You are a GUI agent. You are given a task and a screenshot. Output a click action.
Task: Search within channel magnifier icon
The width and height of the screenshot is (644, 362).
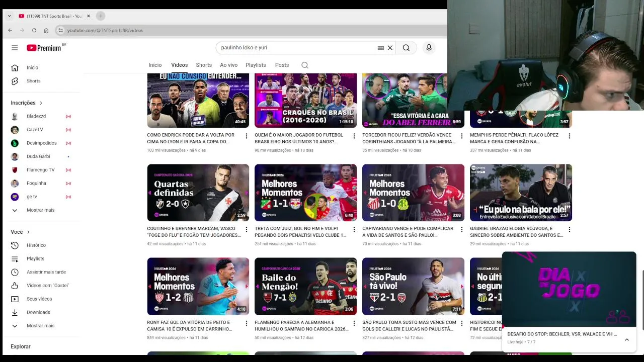[x=304, y=65]
